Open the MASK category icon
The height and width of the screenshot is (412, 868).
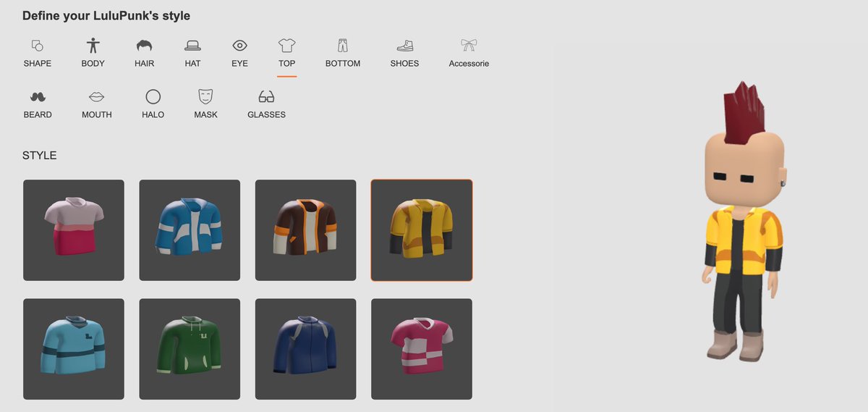point(205,97)
